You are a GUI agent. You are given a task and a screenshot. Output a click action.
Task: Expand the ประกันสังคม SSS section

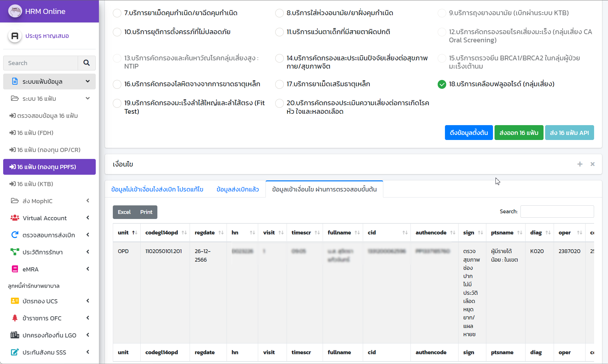[x=88, y=352]
